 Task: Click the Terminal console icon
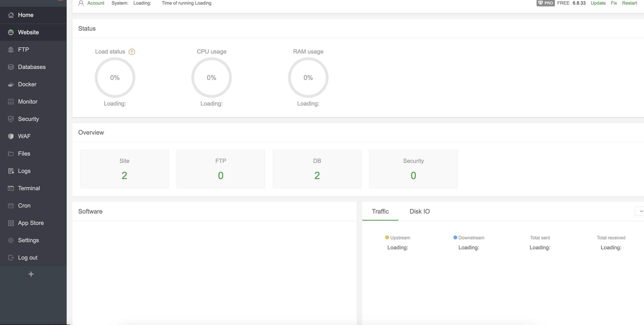click(11, 188)
